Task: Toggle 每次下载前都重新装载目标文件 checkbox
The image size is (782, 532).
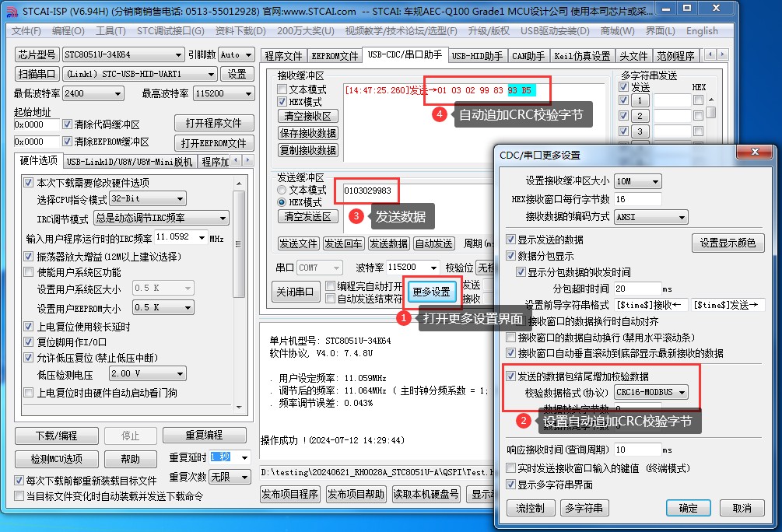Action: click(x=19, y=480)
